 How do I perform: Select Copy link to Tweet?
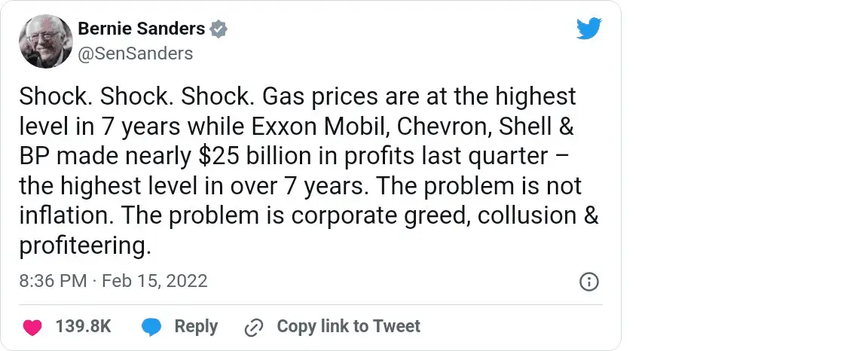[348, 327]
